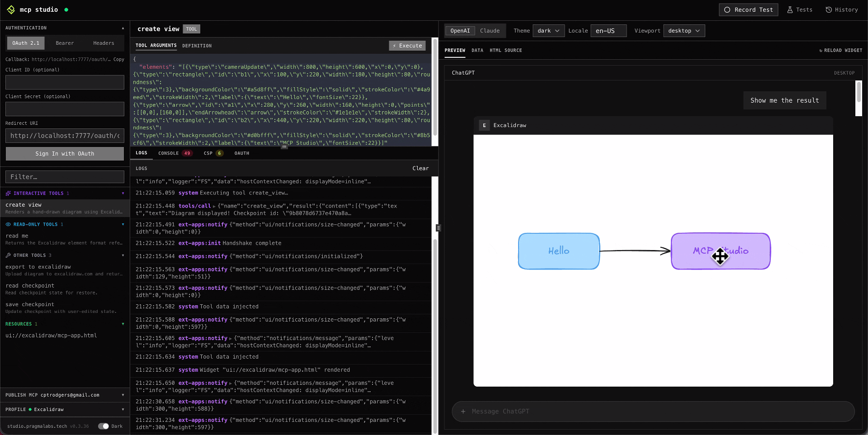Click the tools Filter field
The height and width of the screenshot is (435, 868).
tap(65, 177)
